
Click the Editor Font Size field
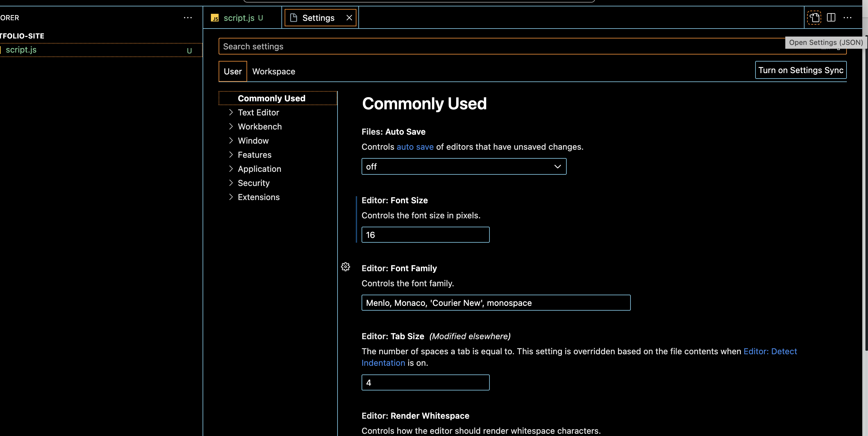pyautogui.click(x=425, y=235)
